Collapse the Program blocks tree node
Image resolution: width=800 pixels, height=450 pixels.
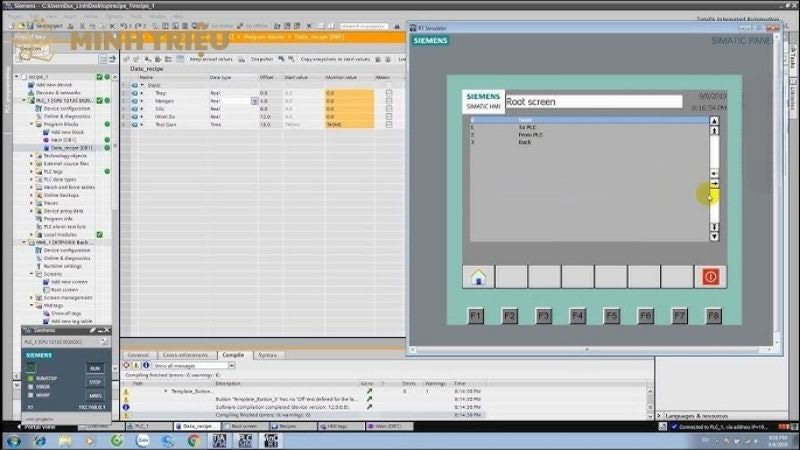(31, 124)
